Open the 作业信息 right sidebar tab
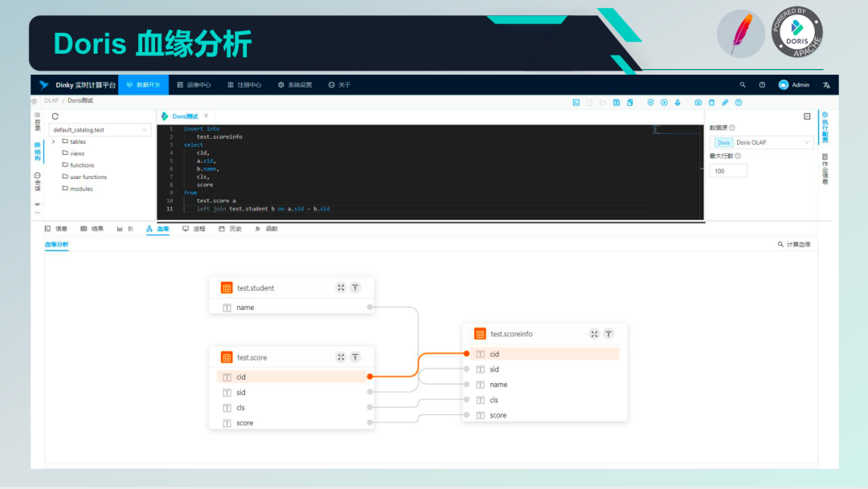Viewport: 868px width, 489px height. point(825,169)
